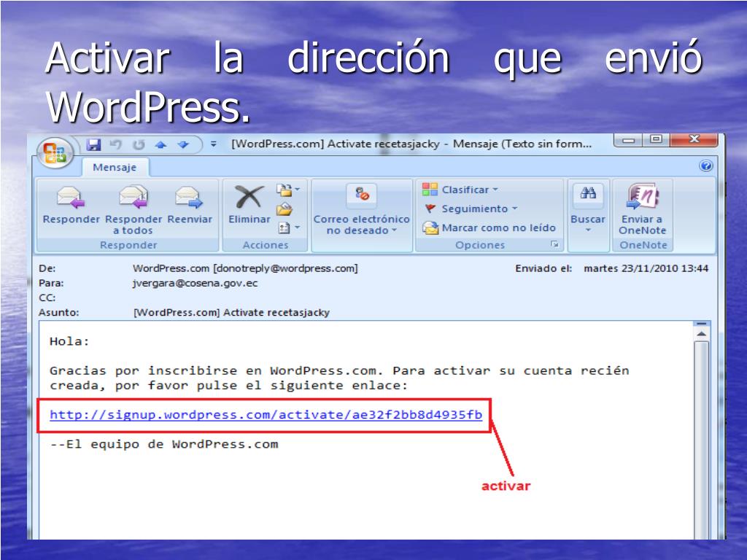Image resolution: width=747 pixels, height=560 pixels.
Task: Save message with the floppy disk icon
Action: 94,145
